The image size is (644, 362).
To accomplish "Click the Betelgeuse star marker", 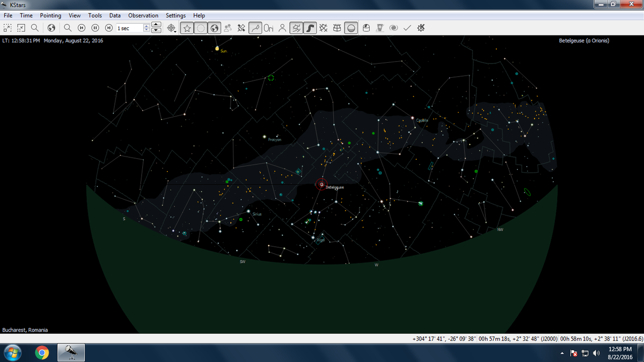I will coord(321,184).
